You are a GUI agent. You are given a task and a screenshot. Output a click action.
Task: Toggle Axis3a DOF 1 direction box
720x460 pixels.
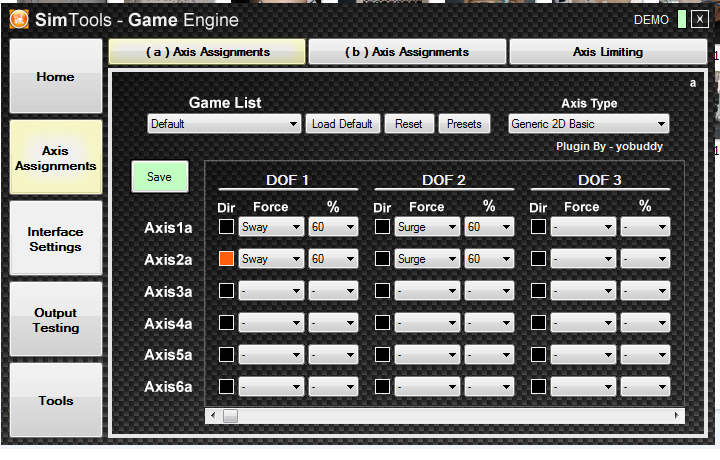point(226,291)
